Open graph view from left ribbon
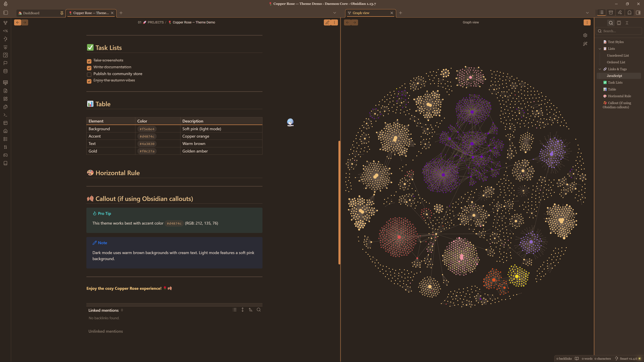Viewport: 644px width, 362px height. click(6, 23)
